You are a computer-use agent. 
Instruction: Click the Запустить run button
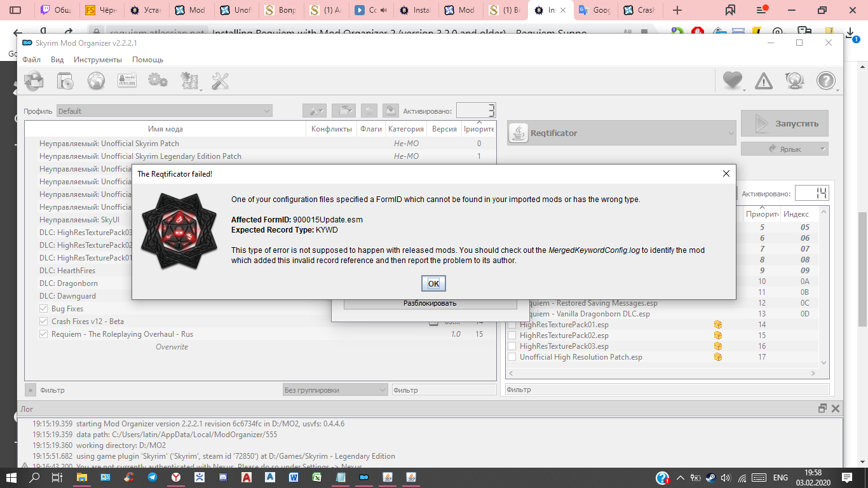[785, 123]
